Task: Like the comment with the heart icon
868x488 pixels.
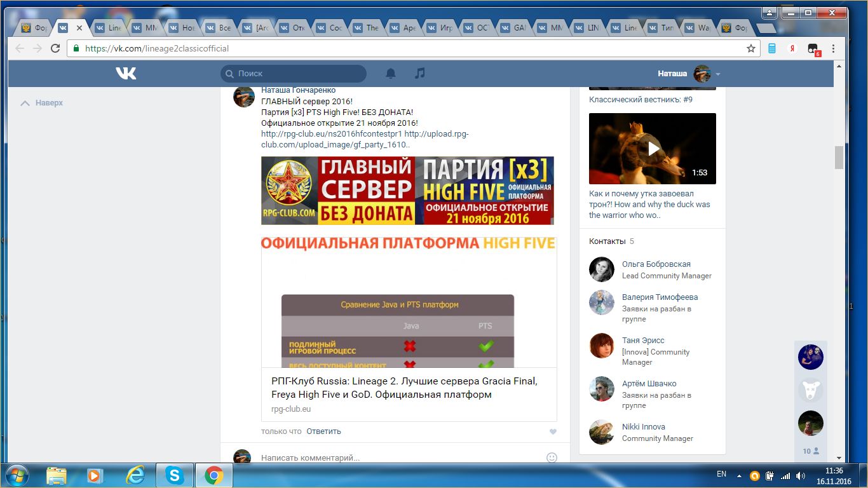Action: coord(553,431)
